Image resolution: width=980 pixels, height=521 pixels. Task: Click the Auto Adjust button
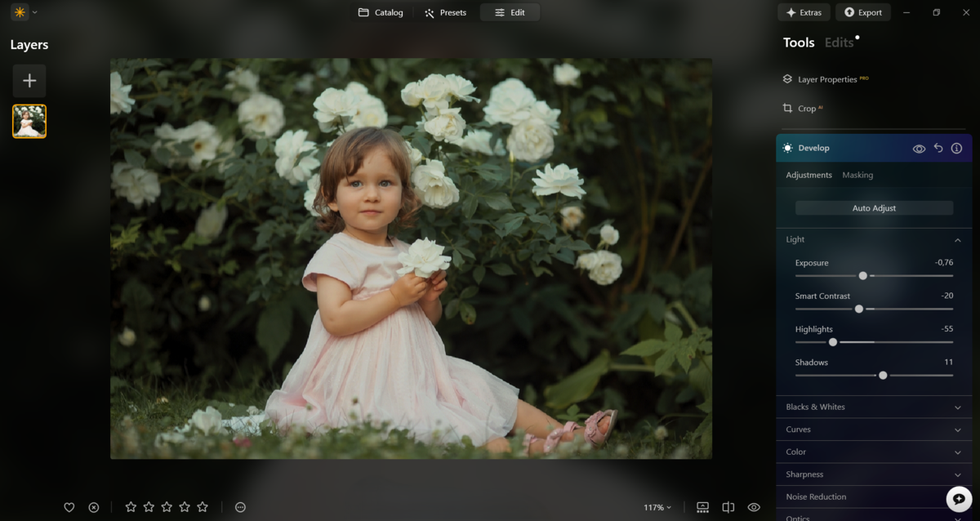874,208
